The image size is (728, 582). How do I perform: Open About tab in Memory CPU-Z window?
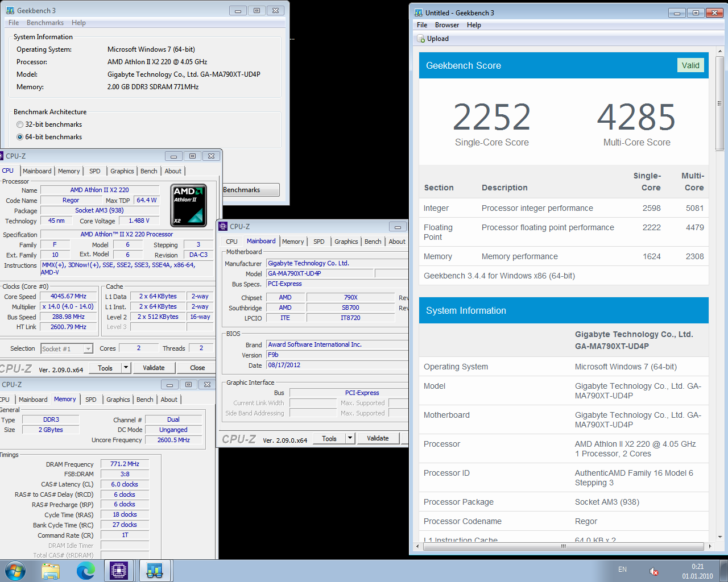coord(169,400)
